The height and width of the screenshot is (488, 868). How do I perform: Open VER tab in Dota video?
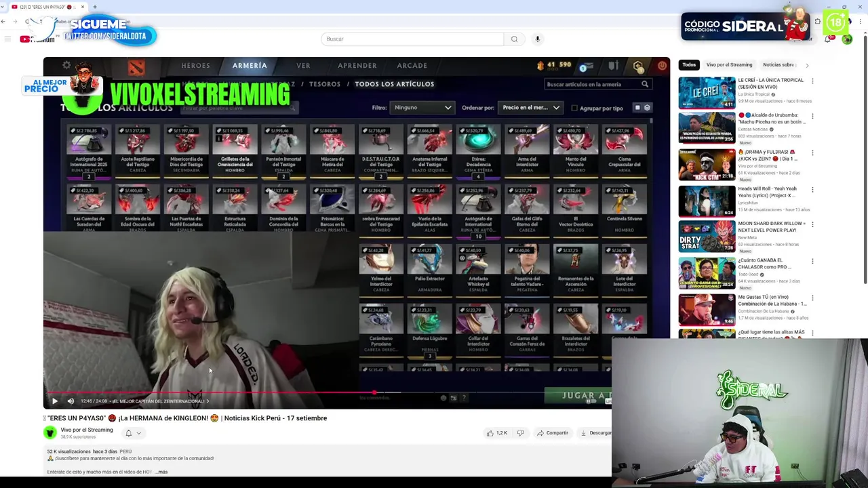tap(303, 66)
